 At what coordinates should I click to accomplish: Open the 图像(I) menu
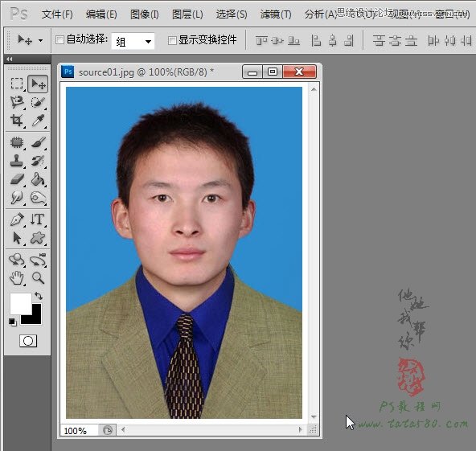[x=145, y=14]
